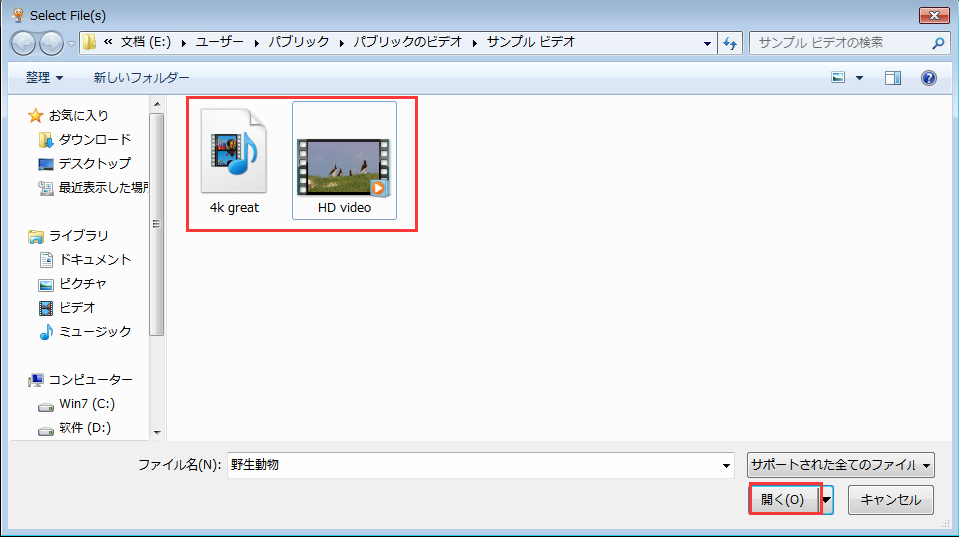Open help with the question mark icon

coord(928,78)
